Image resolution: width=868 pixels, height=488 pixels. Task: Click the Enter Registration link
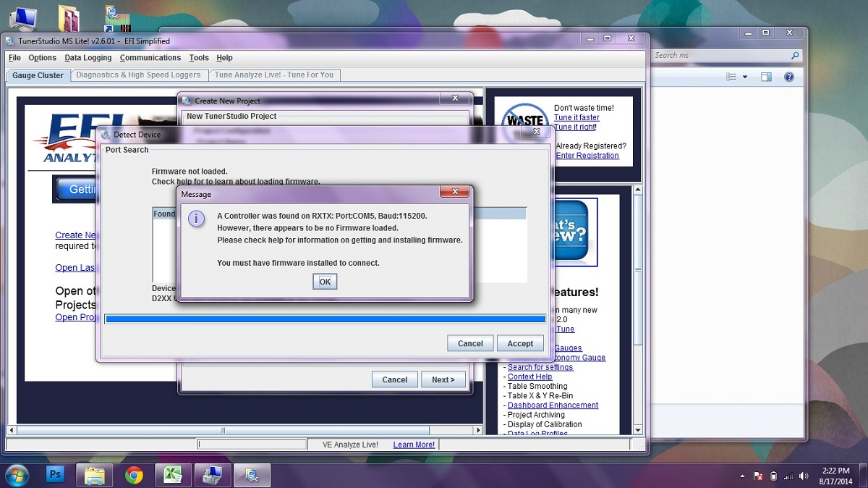[587, 156]
